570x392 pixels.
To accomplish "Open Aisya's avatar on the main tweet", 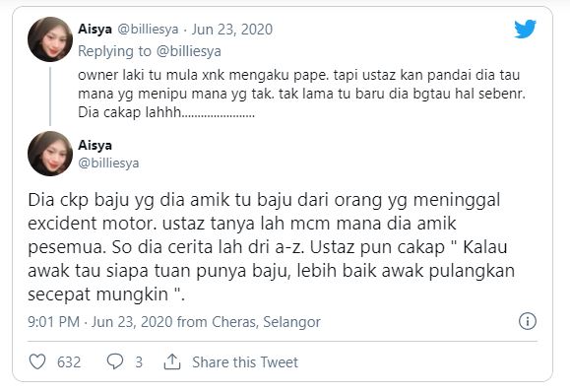I will pos(50,154).
